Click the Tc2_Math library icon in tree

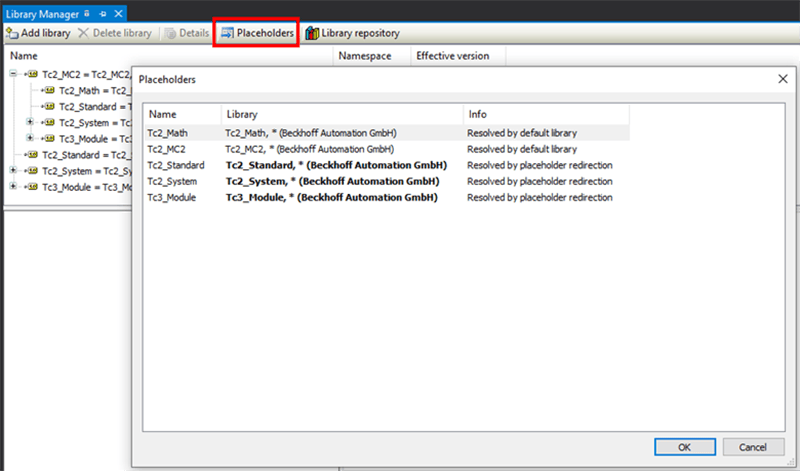pyautogui.click(x=49, y=90)
